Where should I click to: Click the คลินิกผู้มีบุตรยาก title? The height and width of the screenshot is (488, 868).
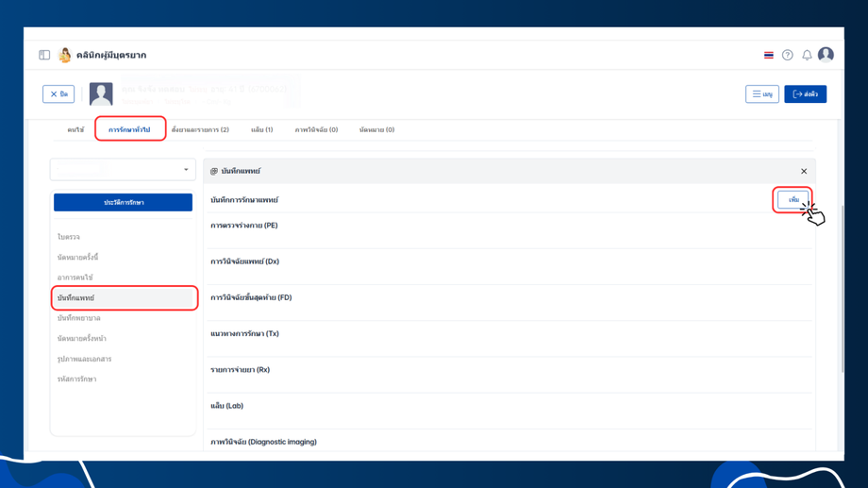[111, 55]
